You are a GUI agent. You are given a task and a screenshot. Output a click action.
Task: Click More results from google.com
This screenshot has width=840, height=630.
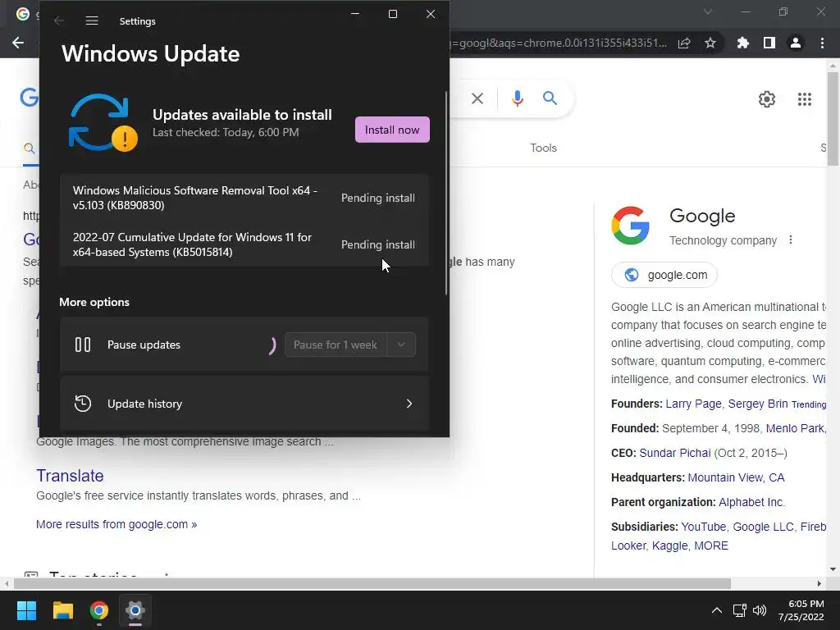coord(116,524)
